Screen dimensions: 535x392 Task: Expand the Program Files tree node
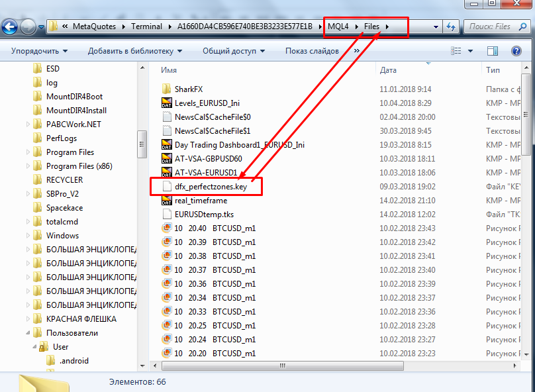point(28,152)
